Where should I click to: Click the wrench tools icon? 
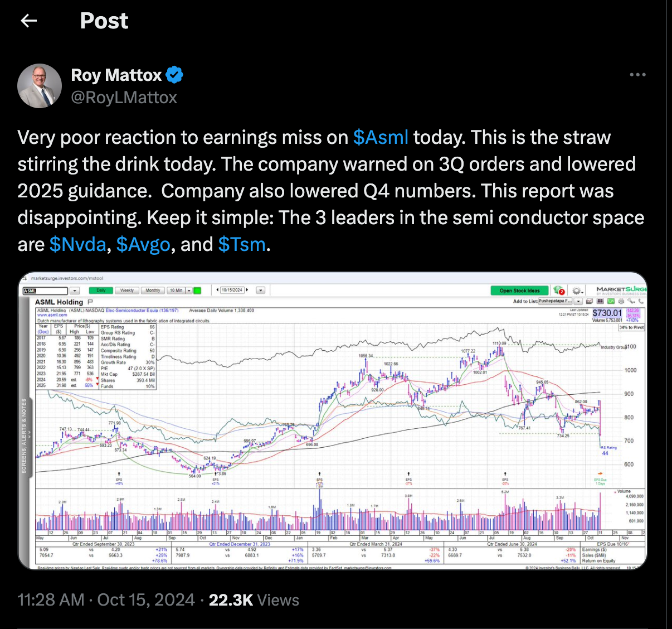point(631,301)
